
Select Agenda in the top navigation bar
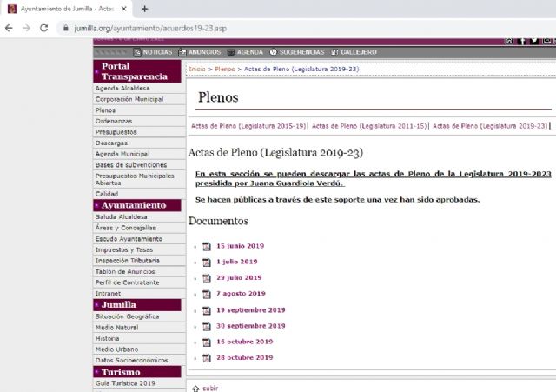tap(249, 52)
